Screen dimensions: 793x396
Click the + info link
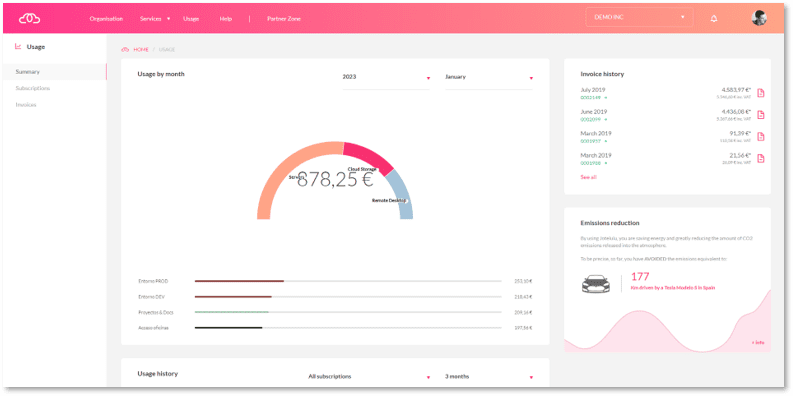tap(758, 342)
